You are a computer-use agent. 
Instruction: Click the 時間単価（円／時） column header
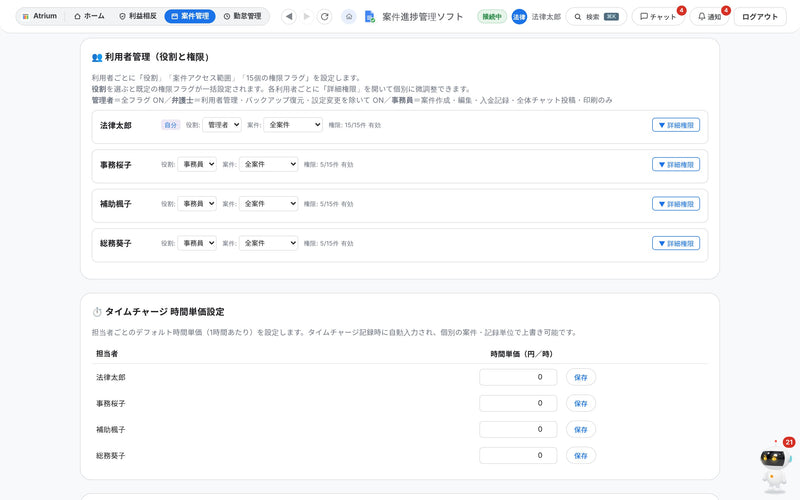coord(521,354)
